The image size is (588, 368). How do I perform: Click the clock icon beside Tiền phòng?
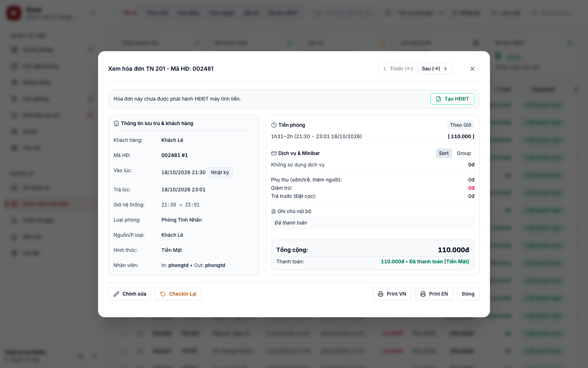pyautogui.click(x=274, y=125)
